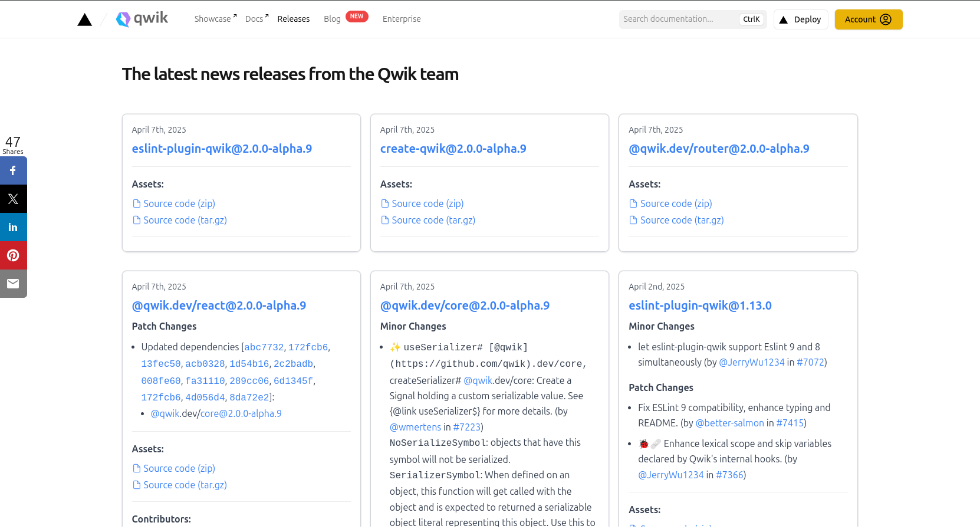Viewport: 980px width, 529px height.
Task: Open pull request #7415
Action: 790,423
